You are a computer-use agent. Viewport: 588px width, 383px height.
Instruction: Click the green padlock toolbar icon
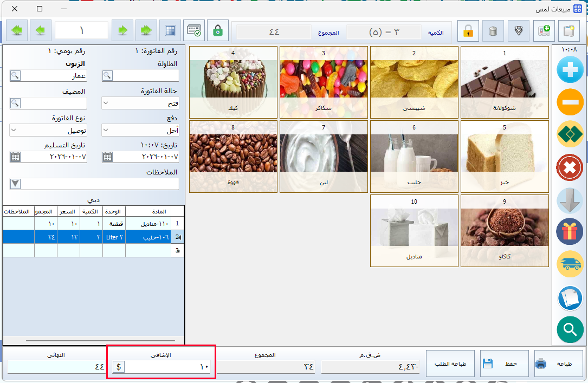point(218,30)
